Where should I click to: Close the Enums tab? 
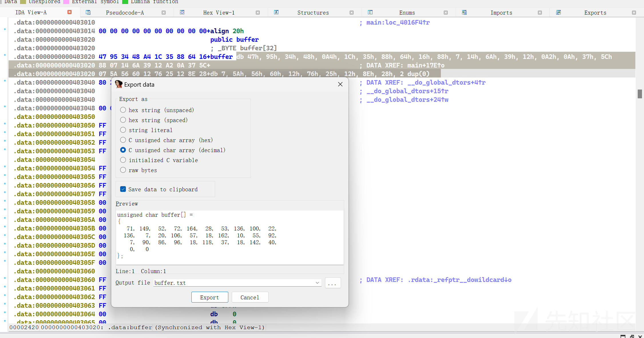[x=446, y=13]
